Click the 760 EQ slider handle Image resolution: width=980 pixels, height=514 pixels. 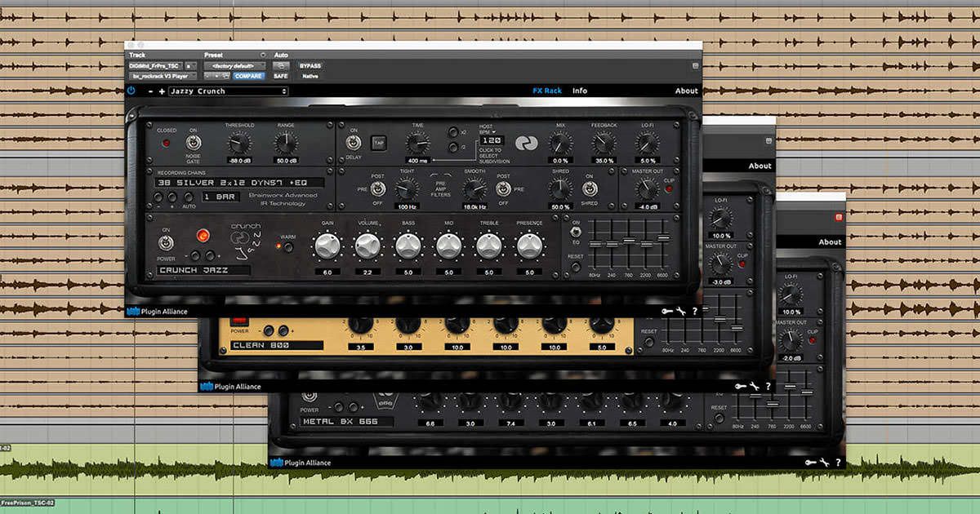click(628, 240)
